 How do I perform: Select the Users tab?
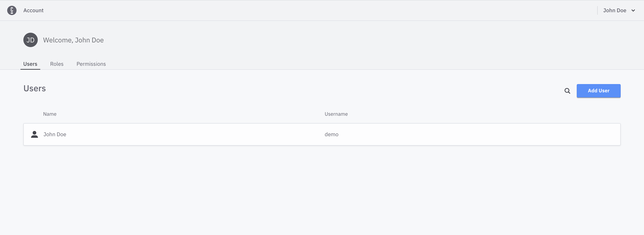coord(30,64)
